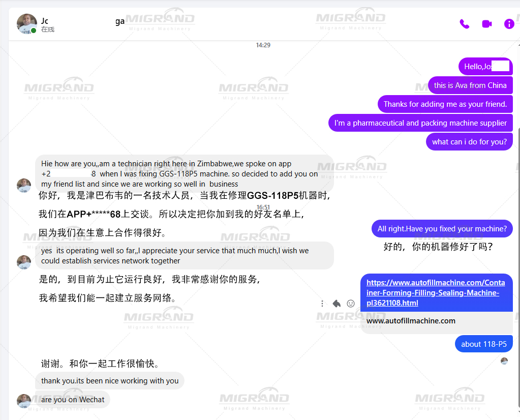Click the online status text under the contact name

pyautogui.click(x=48, y=29)
